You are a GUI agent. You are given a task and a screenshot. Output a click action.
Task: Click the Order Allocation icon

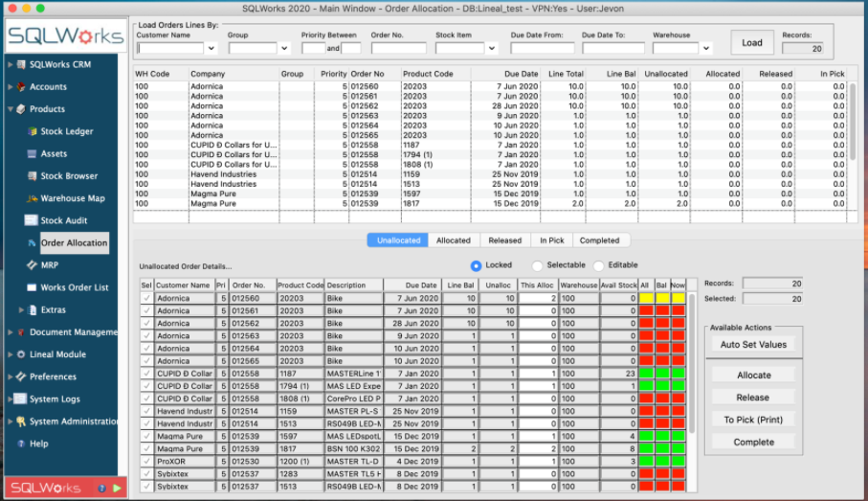click(x=33, y=242)
